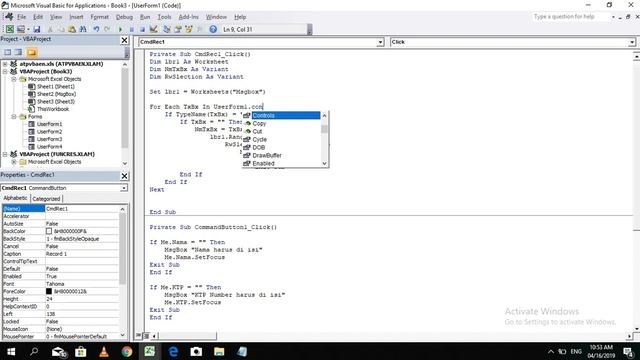The image size is (640, 360).
Task: Open Properties Window toolbar icon
Action: point(178,29)
